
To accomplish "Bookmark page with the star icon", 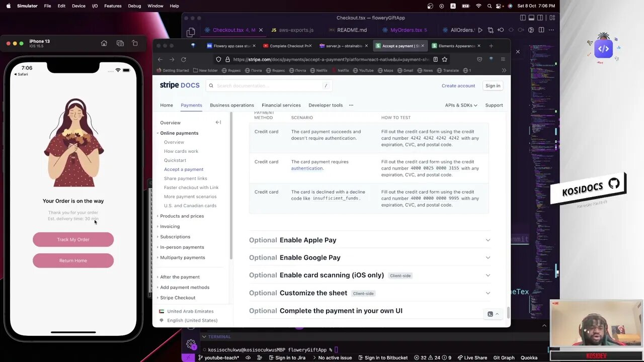I will (445, 59).
